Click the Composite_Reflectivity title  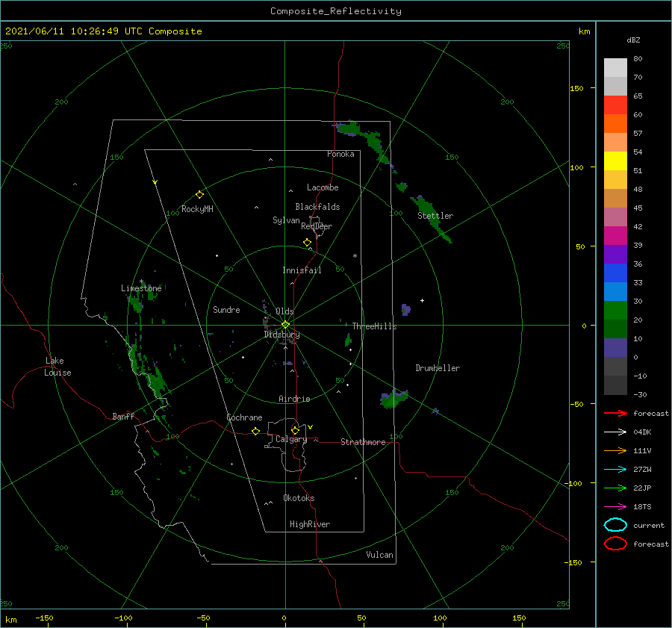(x=336, y=11)
